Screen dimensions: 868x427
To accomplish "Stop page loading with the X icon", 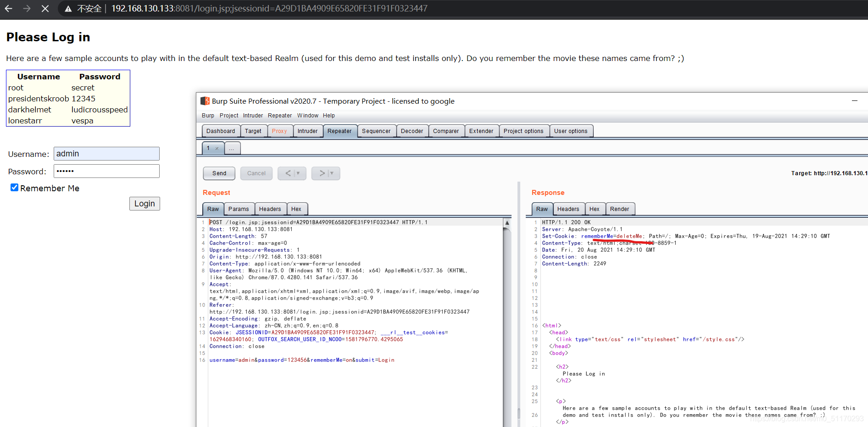I will pos(45,8).
